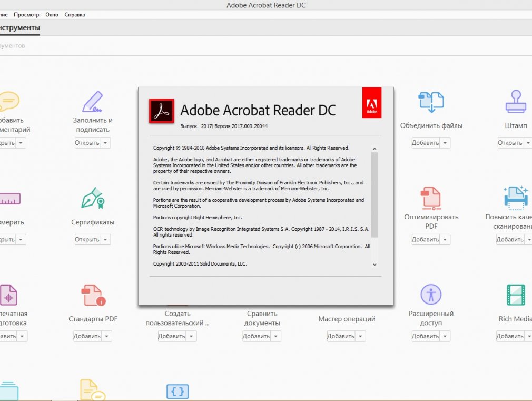
Task: Click Добавить under Расширенный доступ
Action: click(426, 337)
